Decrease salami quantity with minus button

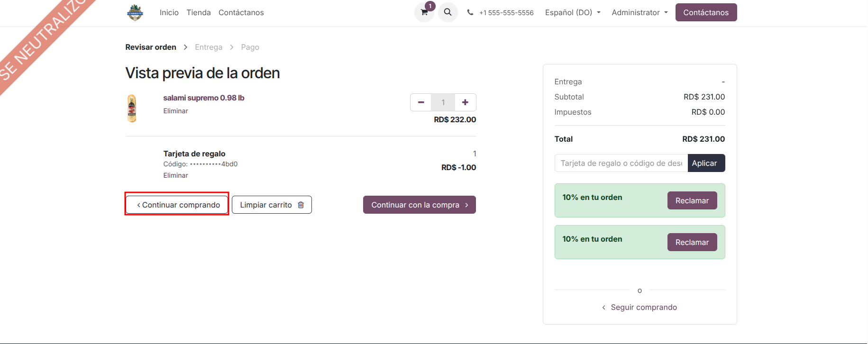pos(420,102)
